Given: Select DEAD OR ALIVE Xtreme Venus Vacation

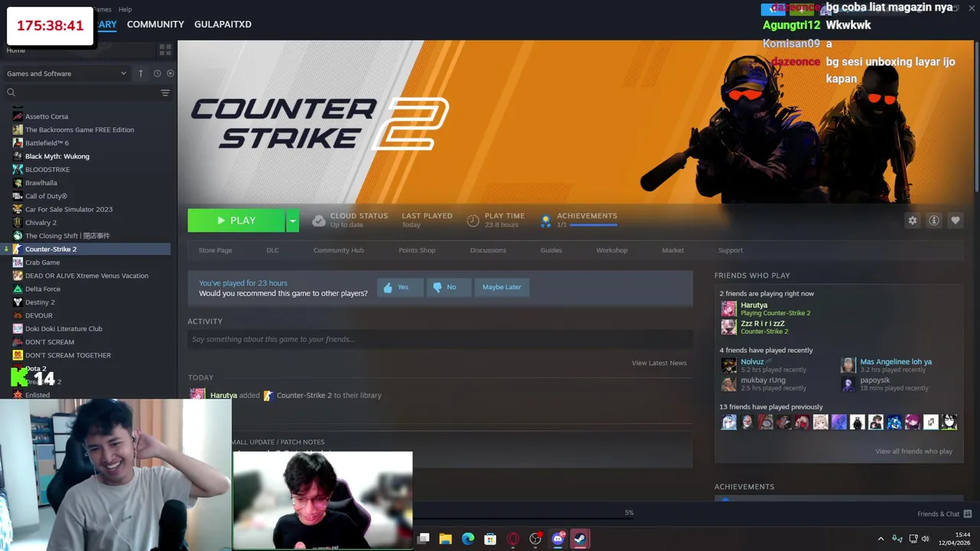Looking at the screenshot, I should coord(85,275).
